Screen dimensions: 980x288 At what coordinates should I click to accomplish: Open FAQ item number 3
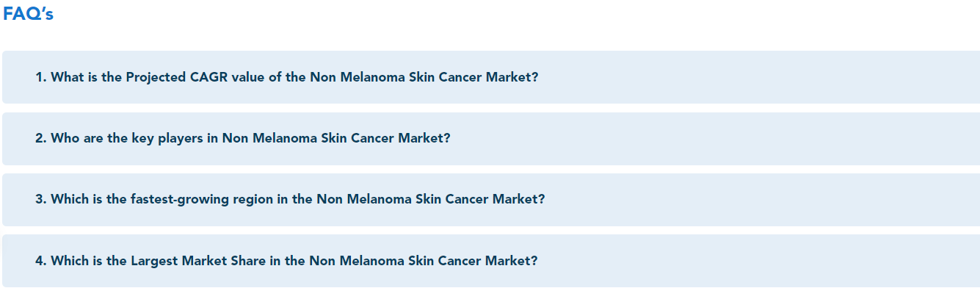490,199
